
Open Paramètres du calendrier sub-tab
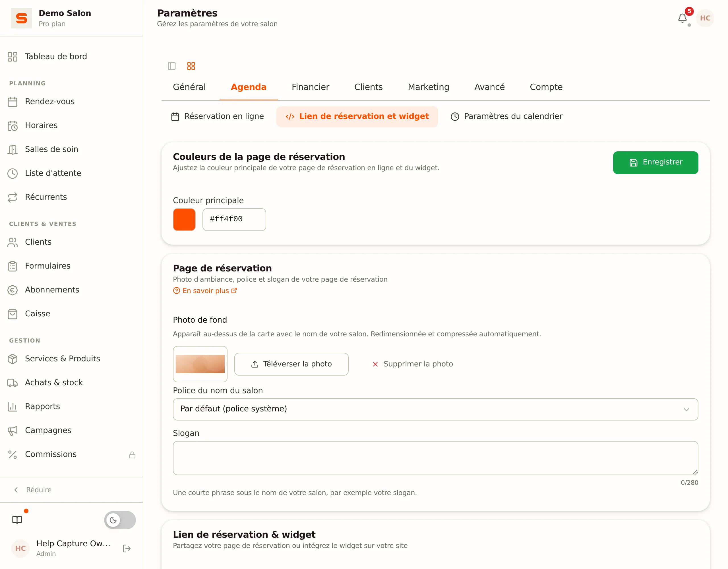click(x=506, y=116)
